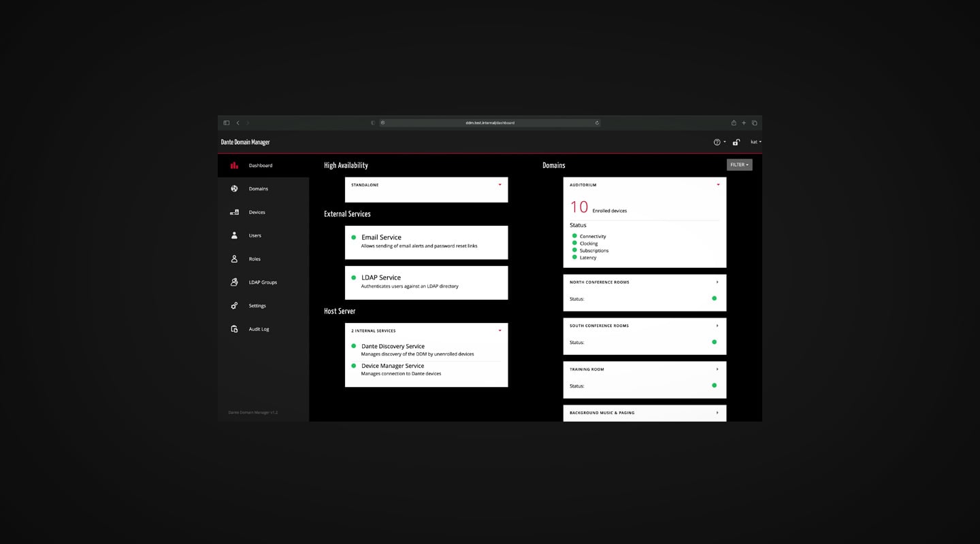Click Dante Discovery Service name
Image resolution: width=980 pixels, height=544 pixels.
[x=393, y=346]
